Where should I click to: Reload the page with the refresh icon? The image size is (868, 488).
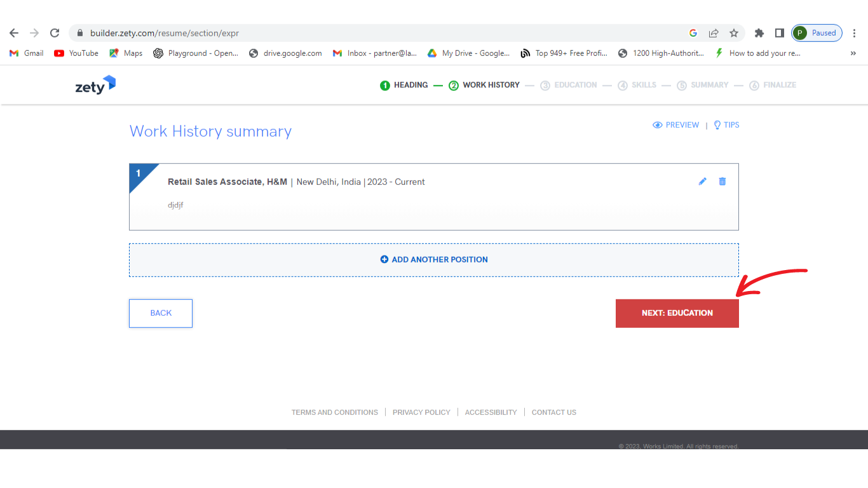55,33
